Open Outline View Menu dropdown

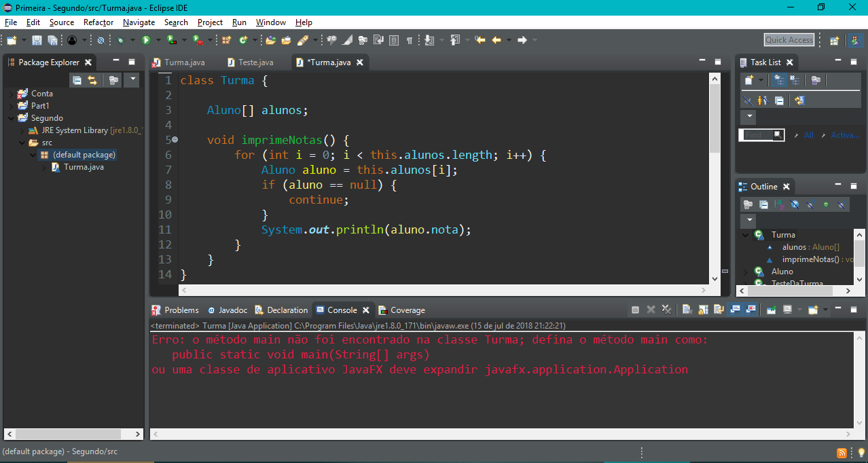point(748,221)
